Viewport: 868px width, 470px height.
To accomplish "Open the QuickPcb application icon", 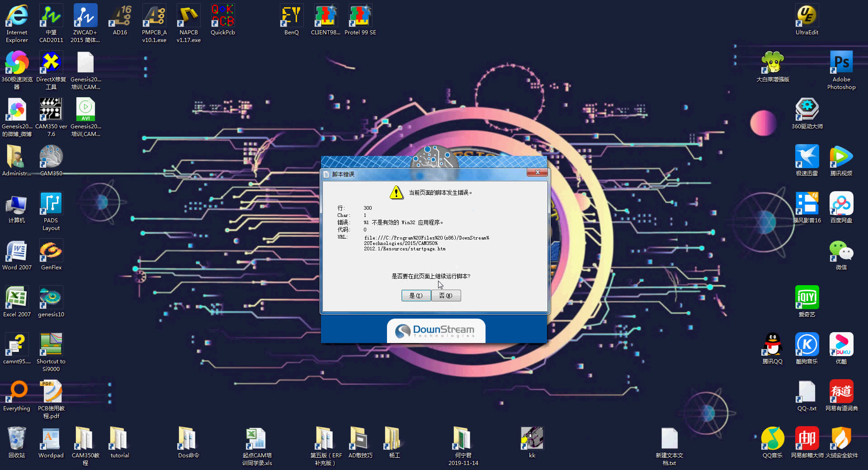I will point(222,16).
